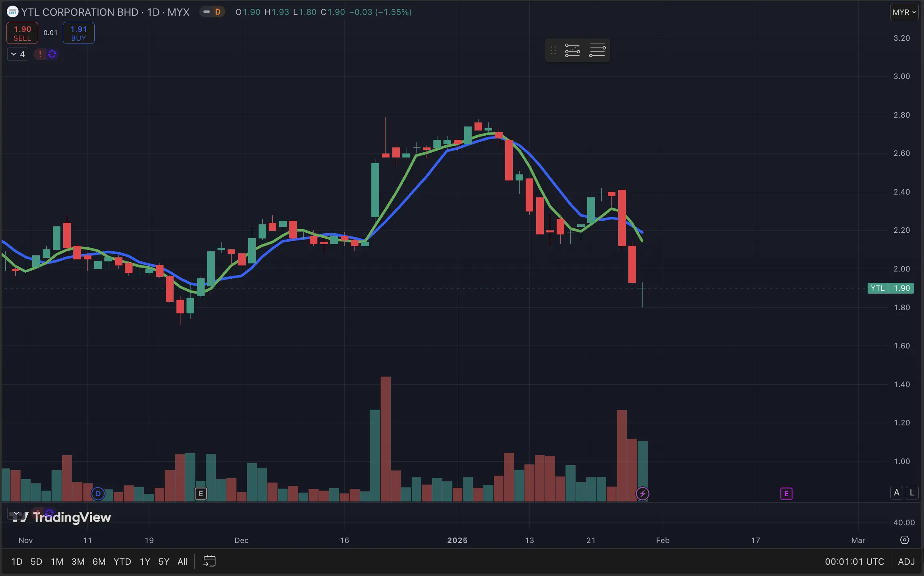The height and width of the screenshot is (576, 924).
Task: Click the purple E upcoming earnings marker
Action: [x=786, y=493]
